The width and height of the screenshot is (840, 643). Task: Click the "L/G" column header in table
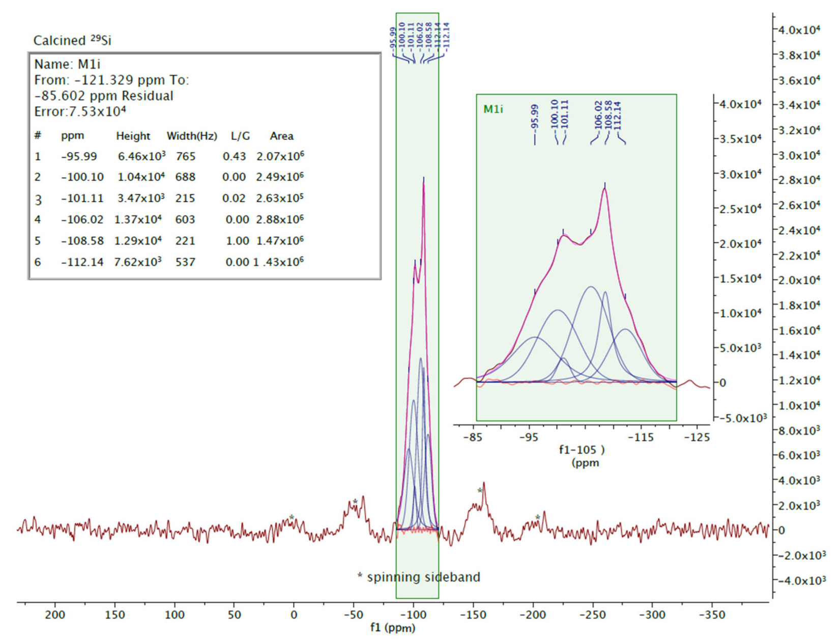(x=240, y=136)
